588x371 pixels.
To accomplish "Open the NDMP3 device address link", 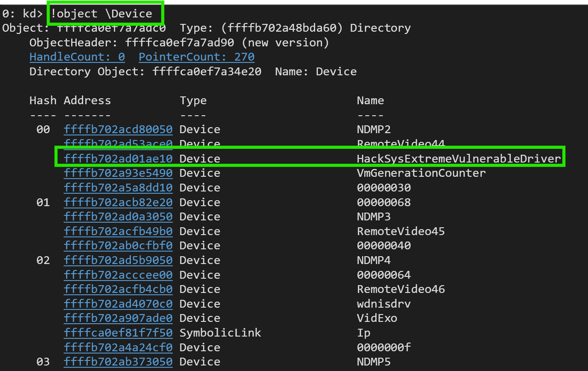I will [x=118, y=217].
